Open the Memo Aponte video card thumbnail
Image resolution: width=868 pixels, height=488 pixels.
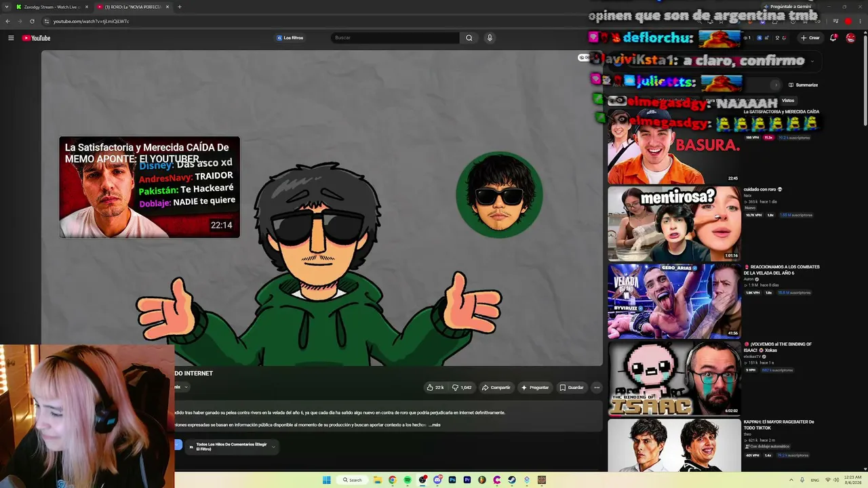[149, 187]
